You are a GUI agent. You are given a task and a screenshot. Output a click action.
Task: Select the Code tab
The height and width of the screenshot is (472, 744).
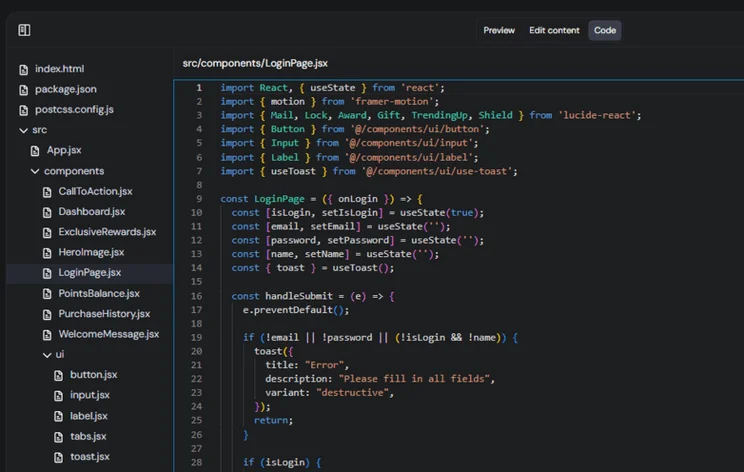(604, 30)
